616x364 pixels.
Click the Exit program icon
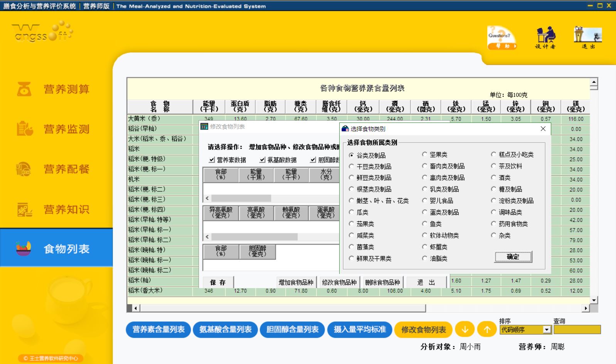pyautogui.click(x=588, y=37)
